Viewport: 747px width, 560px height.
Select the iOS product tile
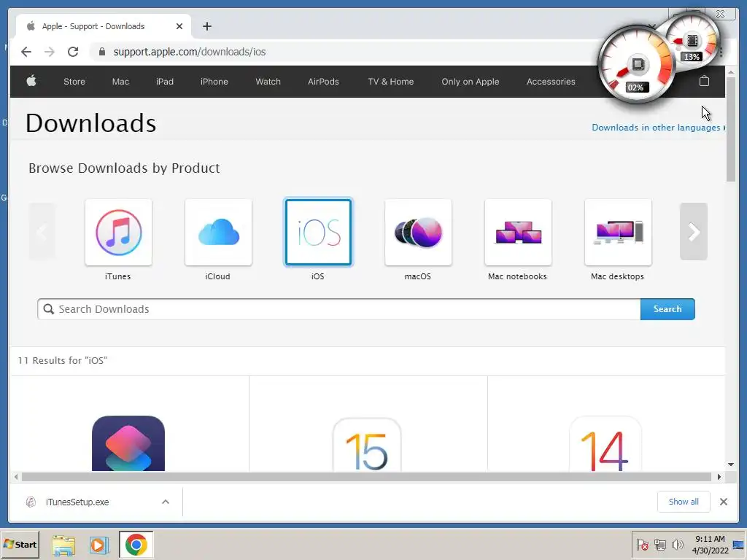pyautogui.click(x=318, y=233)
